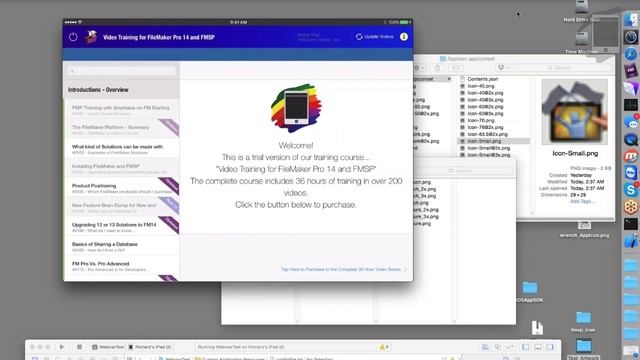Select the highlighted Icon-Small.png file row
Screen dimensions: 640x360
pos(494,141)
